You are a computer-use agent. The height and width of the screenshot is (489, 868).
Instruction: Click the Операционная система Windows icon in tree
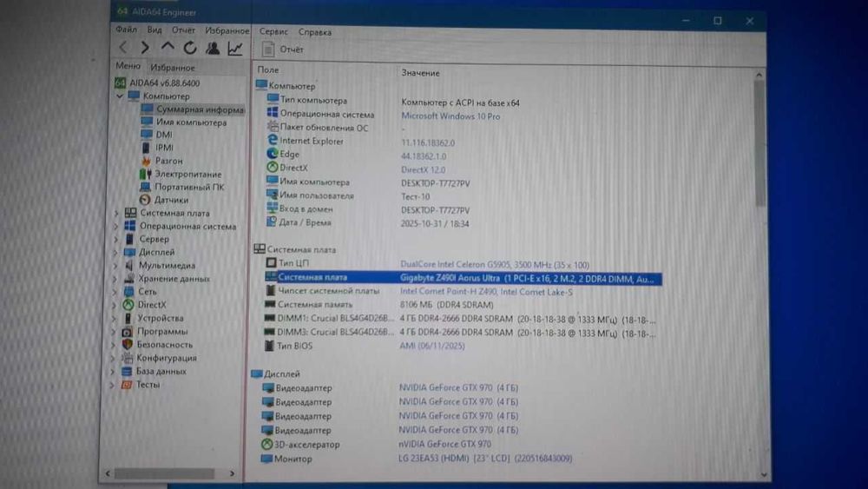[130, 226]
